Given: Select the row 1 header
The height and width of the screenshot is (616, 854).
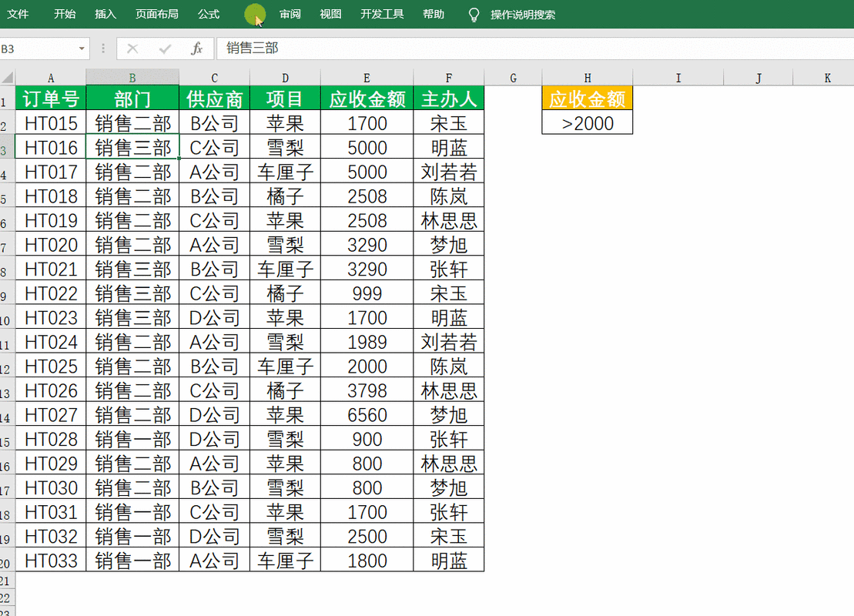Looking at the screenshot, I should click(7, 99).
